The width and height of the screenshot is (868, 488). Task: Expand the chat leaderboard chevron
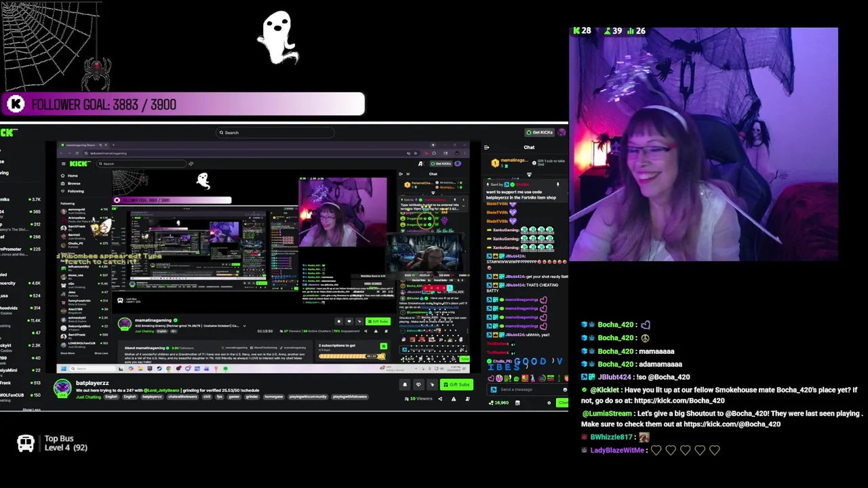(529, 174)
